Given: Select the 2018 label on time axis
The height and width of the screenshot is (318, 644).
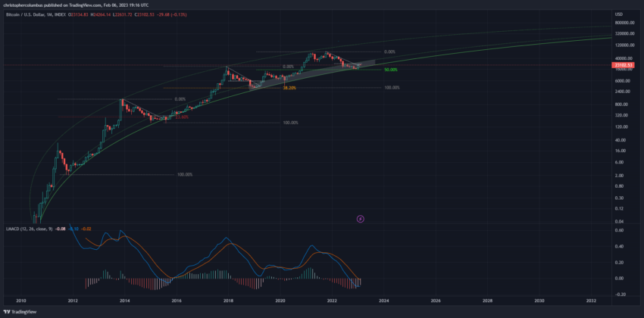Looking at the screenshot, I should 228,301.
